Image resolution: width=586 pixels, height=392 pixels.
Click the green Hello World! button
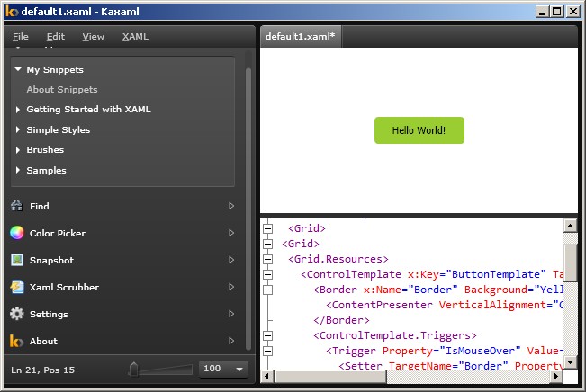(x=419, y=130)
